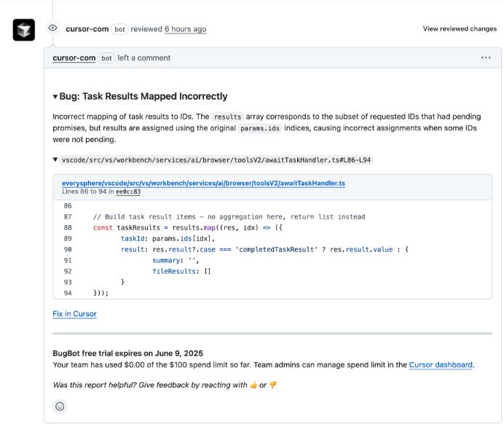Select code line number 94
Screen dimensions: 504x424
68,293
